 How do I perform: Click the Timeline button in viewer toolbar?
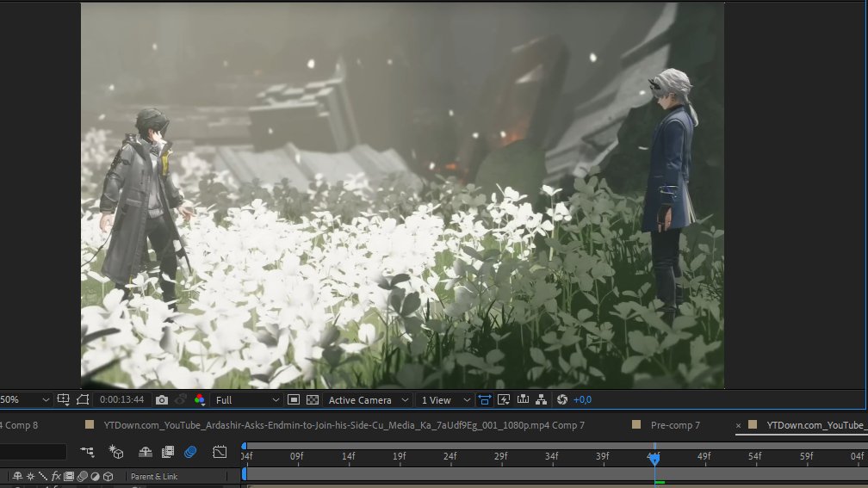(x=523, y=399)
